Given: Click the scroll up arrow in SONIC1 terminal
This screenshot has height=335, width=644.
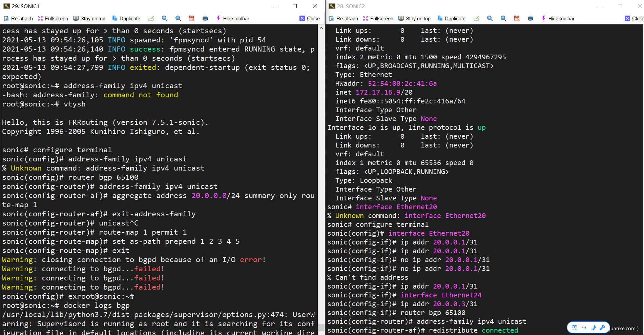Looking at the screenshot, I should click(321, 28).
